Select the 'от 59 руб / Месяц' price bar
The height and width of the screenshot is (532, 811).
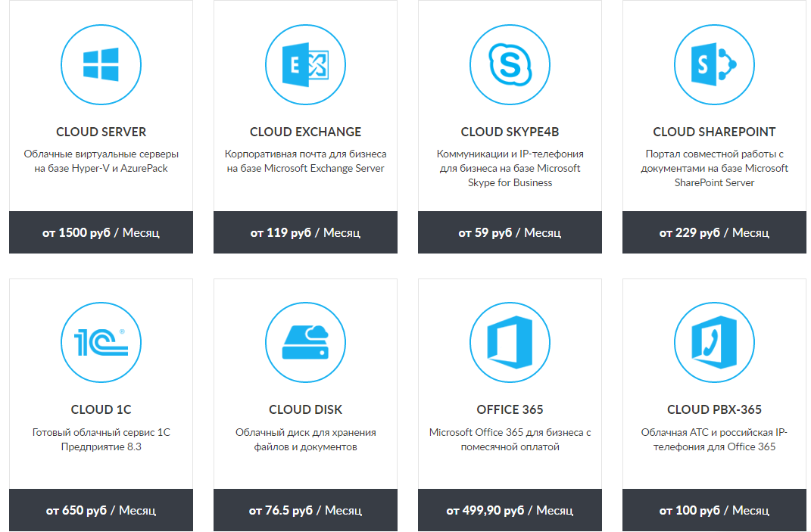[x=510, y=232]
